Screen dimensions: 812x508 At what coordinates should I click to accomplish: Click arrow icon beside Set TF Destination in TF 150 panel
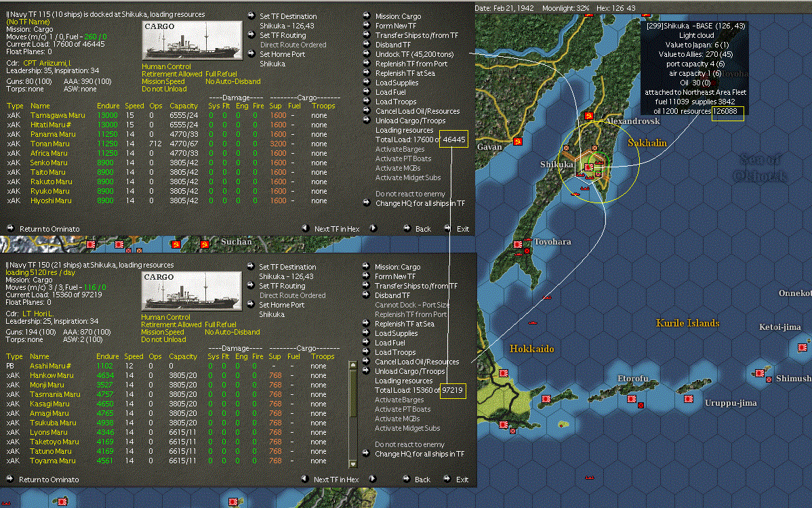point(251,266)
